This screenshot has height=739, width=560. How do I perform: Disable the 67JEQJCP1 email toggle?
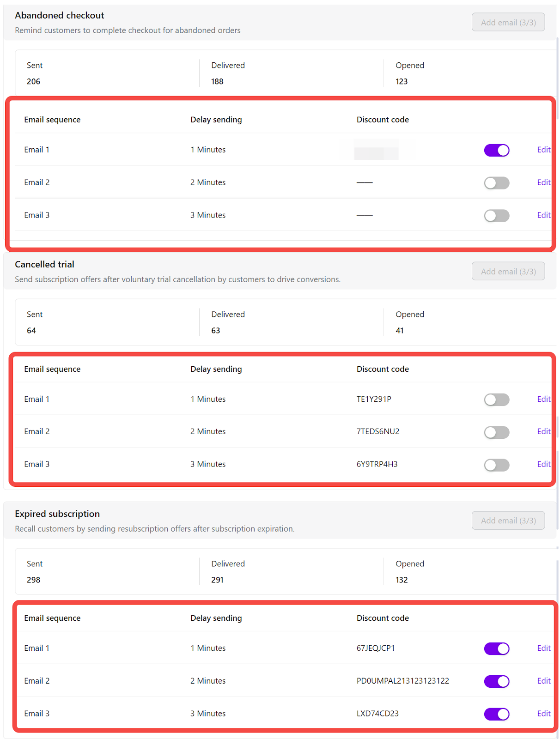point(497,648)
